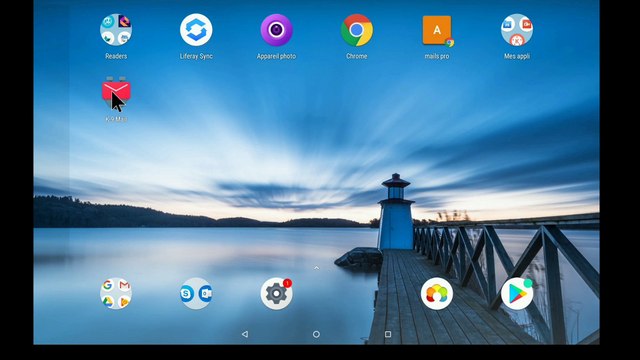Viewport: 640px width, 360px height.
Task: Launch the K-9 Mail app
Action: [x=116, y=92]
